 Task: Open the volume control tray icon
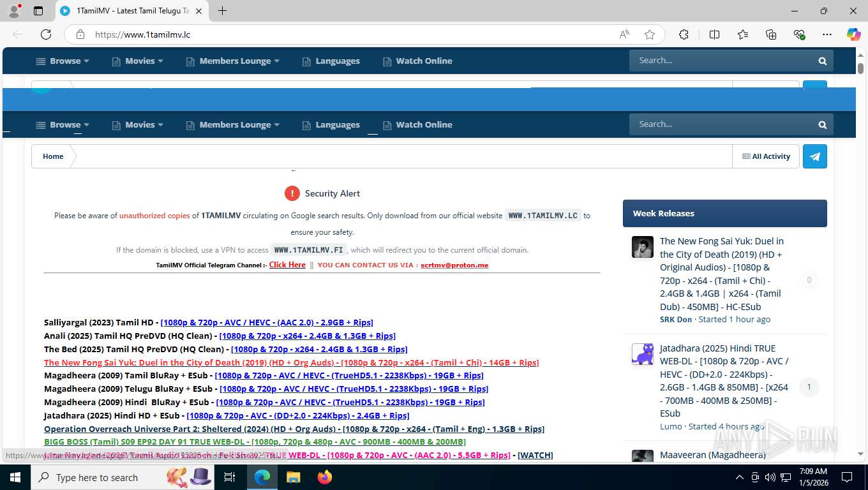770,477
